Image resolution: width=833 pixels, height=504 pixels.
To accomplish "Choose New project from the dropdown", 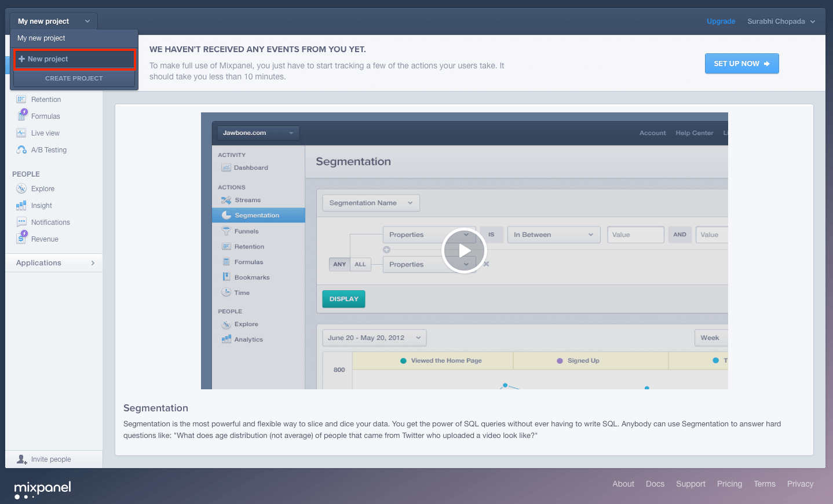I will [x=74, y=59].
